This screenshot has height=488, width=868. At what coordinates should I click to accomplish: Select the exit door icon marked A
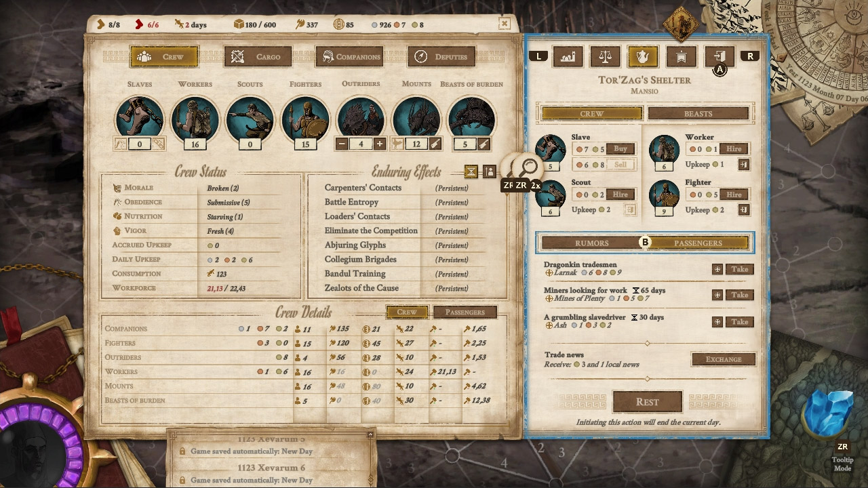click(x=719, y=56)
